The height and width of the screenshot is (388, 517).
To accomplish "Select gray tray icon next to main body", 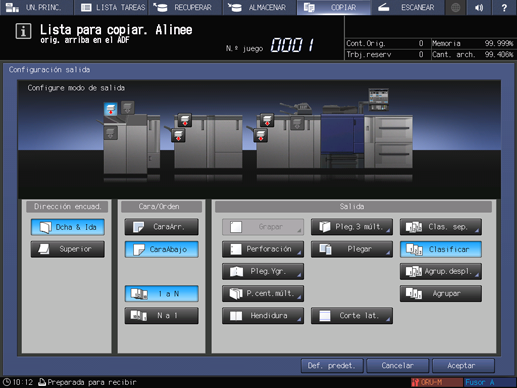I will pyautogui.click(x=297, y=123).
